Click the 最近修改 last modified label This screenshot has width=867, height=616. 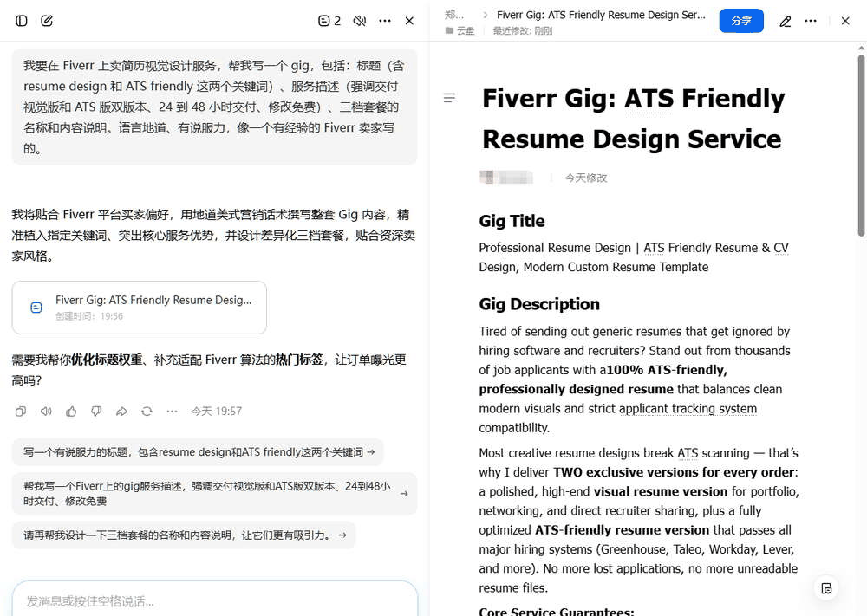(x=523, y=31)
